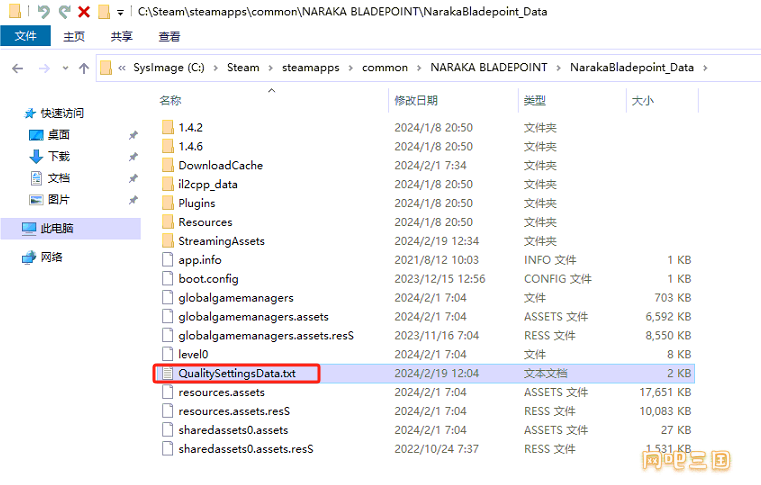Click the Undo icon in title bar

click(43, 11)
